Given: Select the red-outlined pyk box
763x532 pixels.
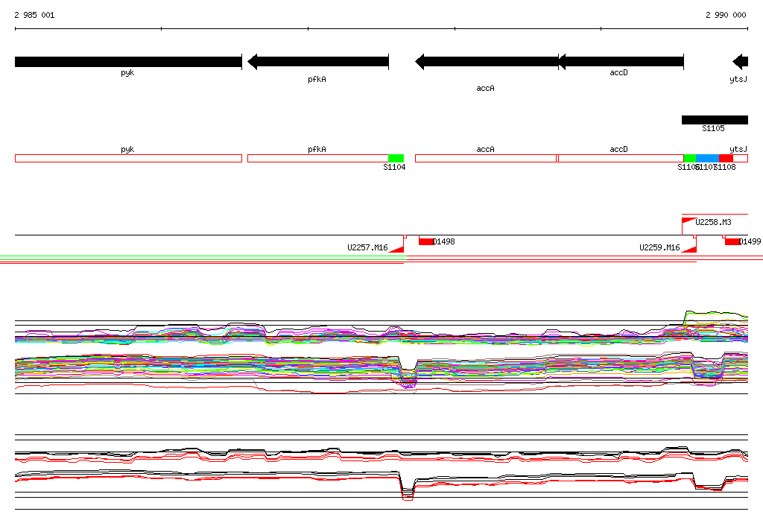Looking at the screenshot, I should point(128,158).
